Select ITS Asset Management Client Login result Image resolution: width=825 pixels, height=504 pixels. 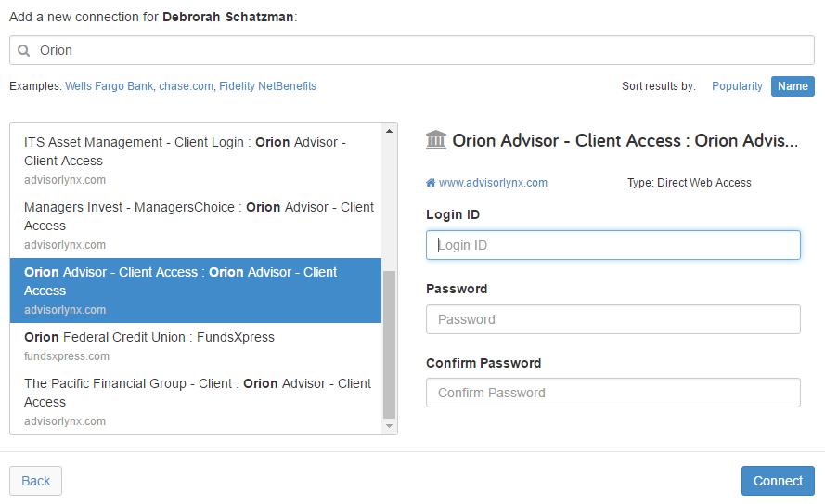pyautogui.click(x=196, y=161)
